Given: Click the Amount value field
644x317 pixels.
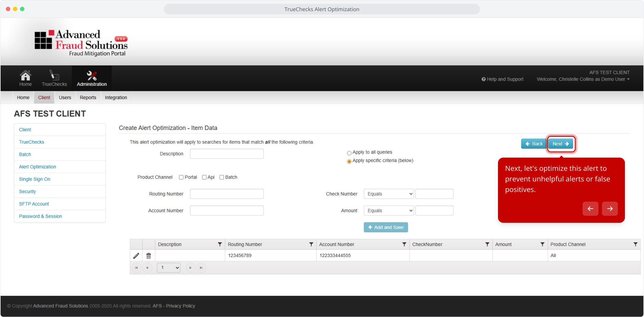Looking at the screenshot, I should [x=435, y=211].
